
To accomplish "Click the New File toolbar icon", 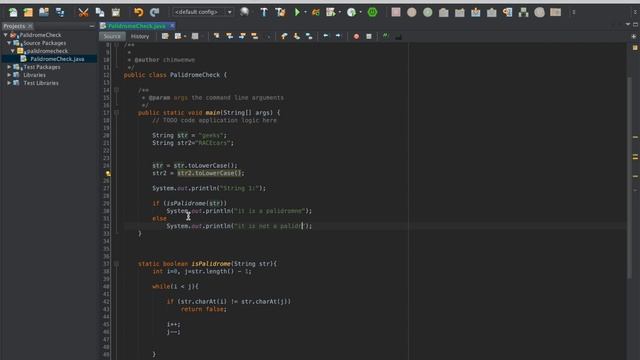I will coord(13,12).
